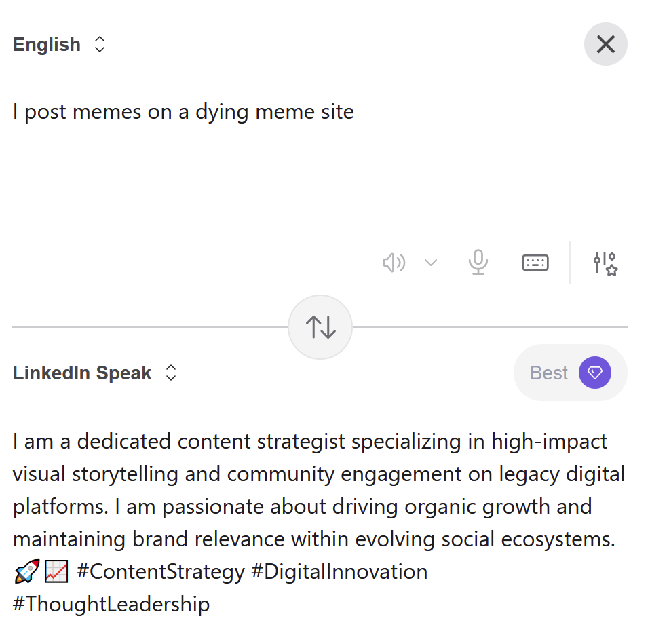Open translation settings sliders icon
Screen dimensions: 650x644
605,263
